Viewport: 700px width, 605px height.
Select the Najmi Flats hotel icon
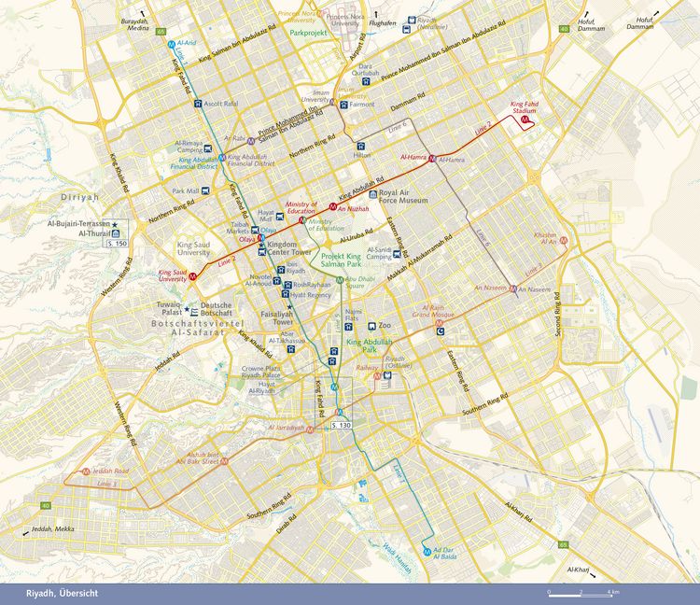(x=349, y=327)
